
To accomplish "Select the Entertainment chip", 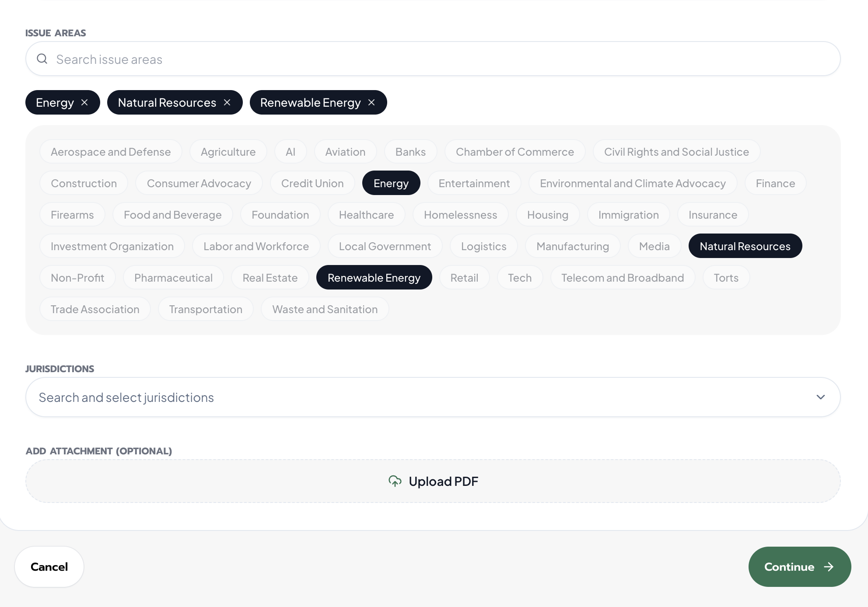I will [474, 183].
